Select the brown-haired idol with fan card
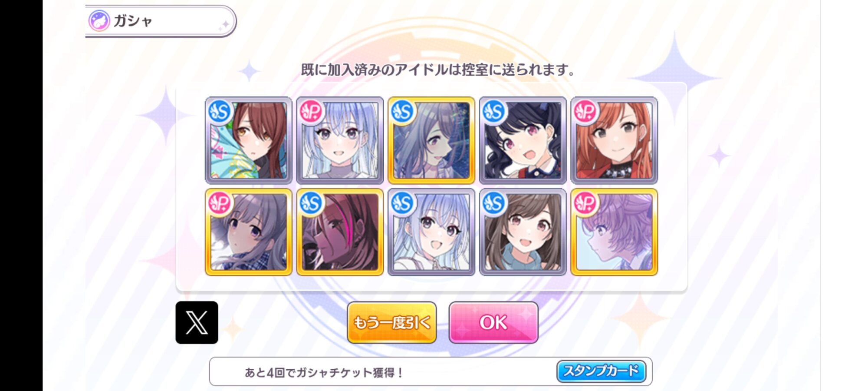 (x=249, y=140)
